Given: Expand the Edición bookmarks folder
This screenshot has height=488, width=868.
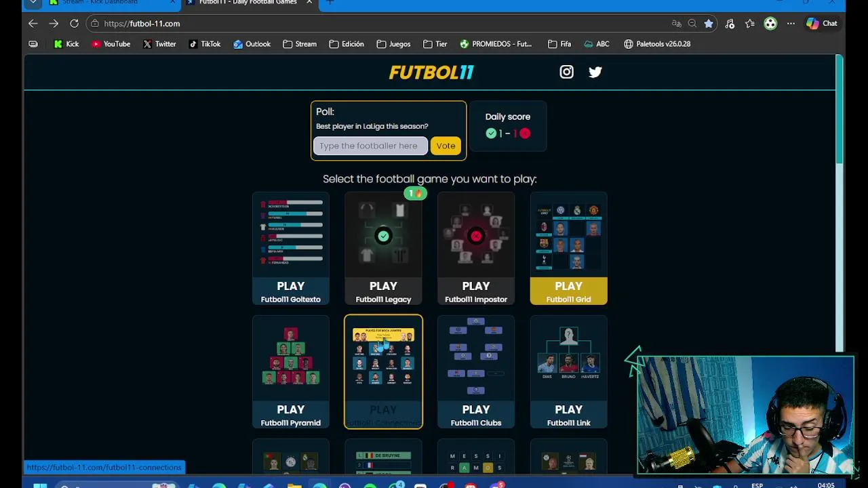Looking at the screenshot, I should click(x=347, y=44).
